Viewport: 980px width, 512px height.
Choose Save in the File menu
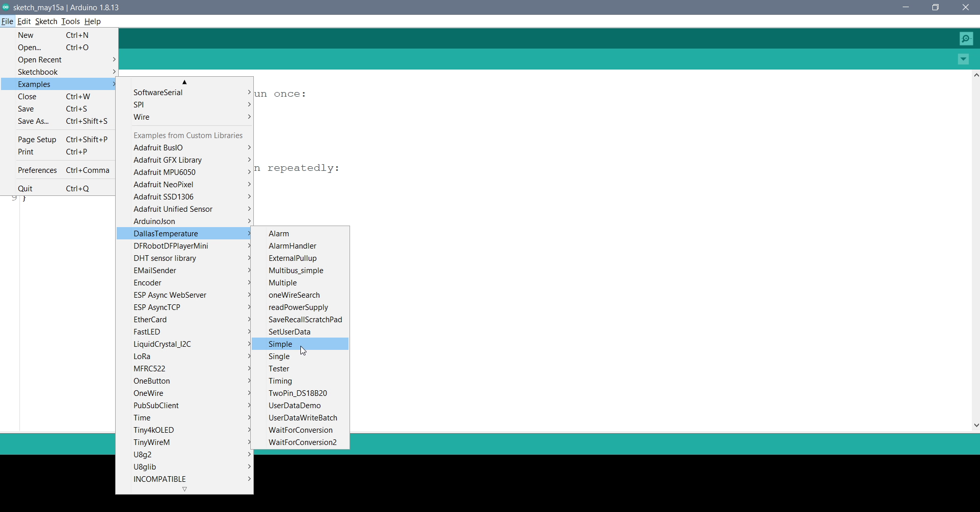[x=59, y=109]
